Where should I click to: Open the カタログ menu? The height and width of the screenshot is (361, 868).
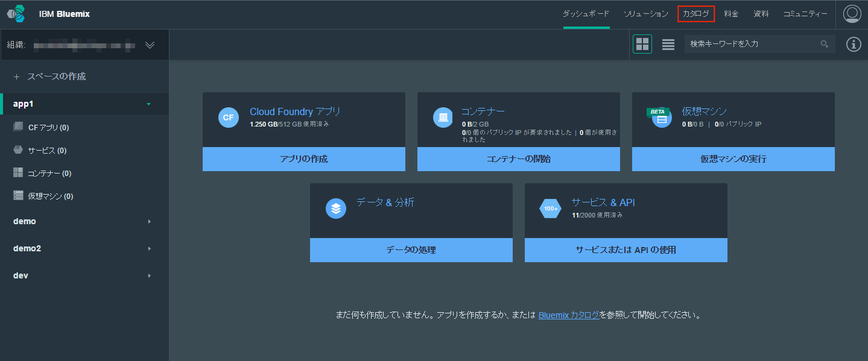click(x=696, y=14)
